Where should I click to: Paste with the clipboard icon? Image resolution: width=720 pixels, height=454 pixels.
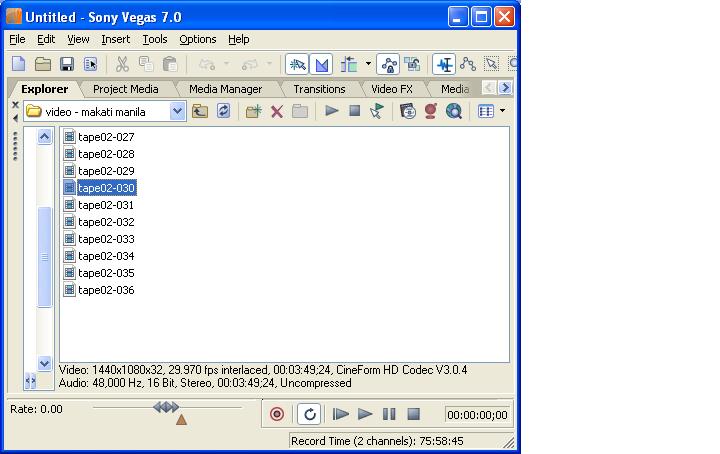click(170, 64)
